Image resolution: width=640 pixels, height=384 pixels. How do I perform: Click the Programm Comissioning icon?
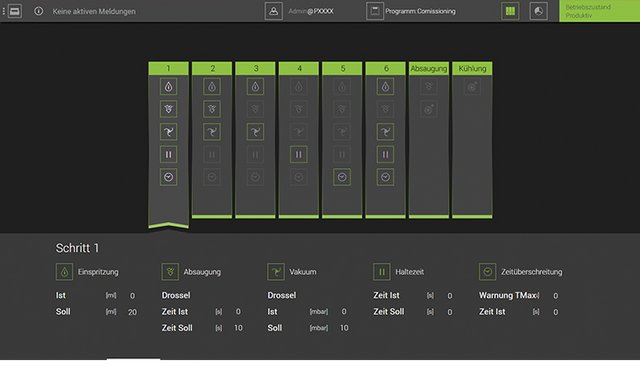coord(375,11)
